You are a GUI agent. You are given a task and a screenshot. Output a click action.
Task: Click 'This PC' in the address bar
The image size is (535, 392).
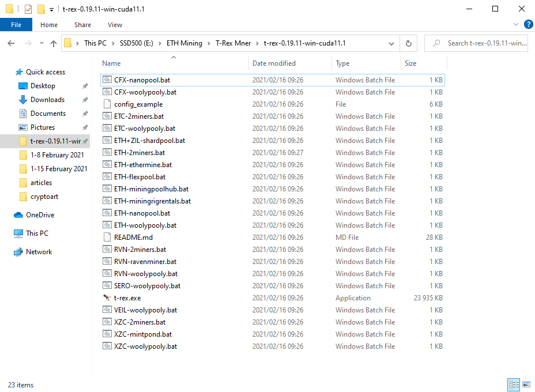(95, 43)
